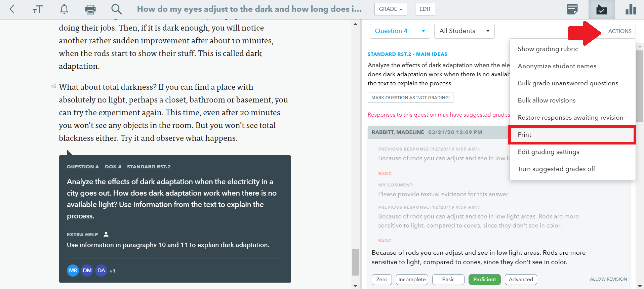Viewport: 644px width, 289px height.
Task: Expand the Question 4 dropdown
Action: click(x=400, y=31)
